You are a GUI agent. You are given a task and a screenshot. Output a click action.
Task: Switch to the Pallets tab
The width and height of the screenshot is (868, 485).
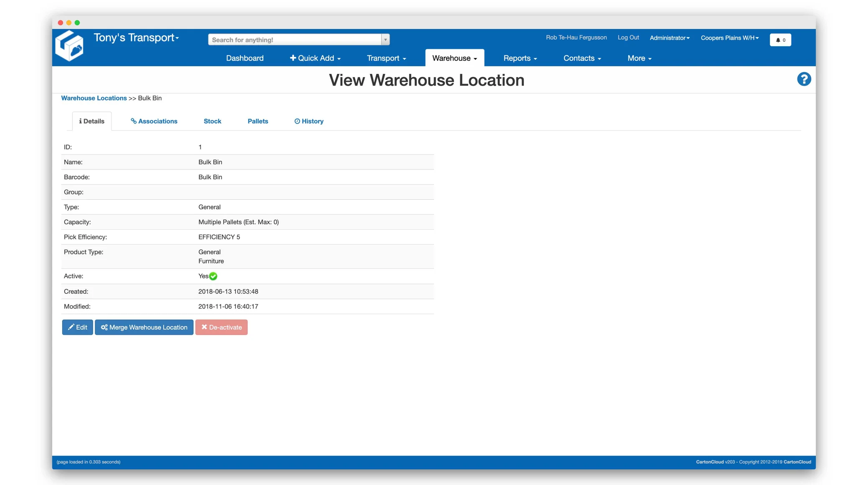[x=257, y=121]
